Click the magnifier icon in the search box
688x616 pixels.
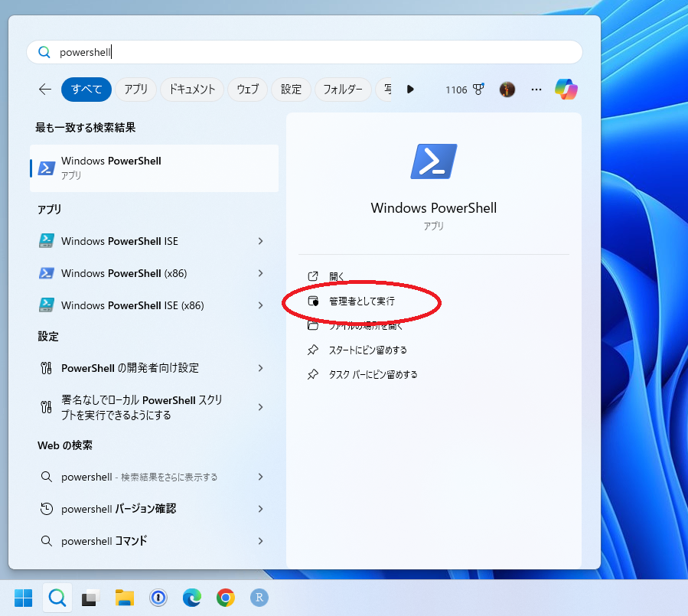[x=44, y=52]
